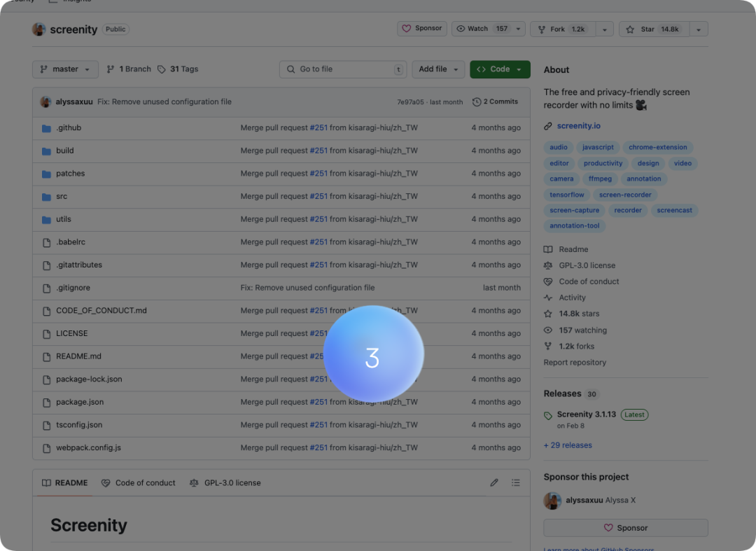Click the annotation-tool topic tag
756x551 pixels.
point(574,225)
